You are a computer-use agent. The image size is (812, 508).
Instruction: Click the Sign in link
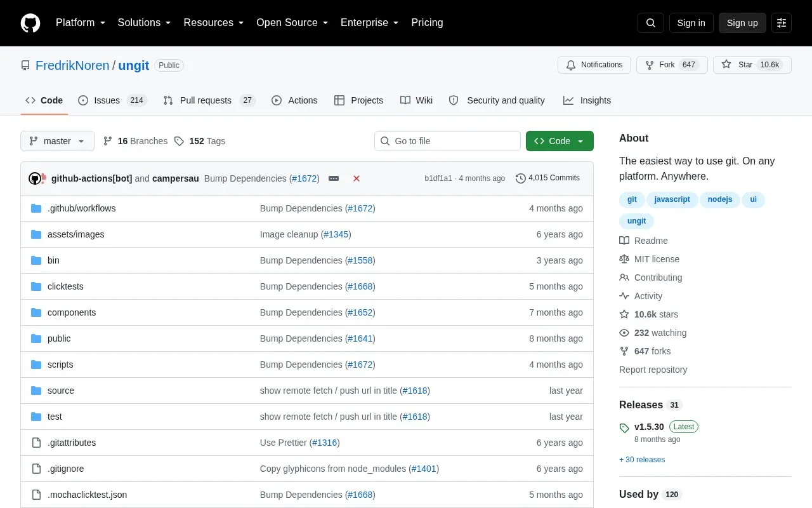coord(691,23)
